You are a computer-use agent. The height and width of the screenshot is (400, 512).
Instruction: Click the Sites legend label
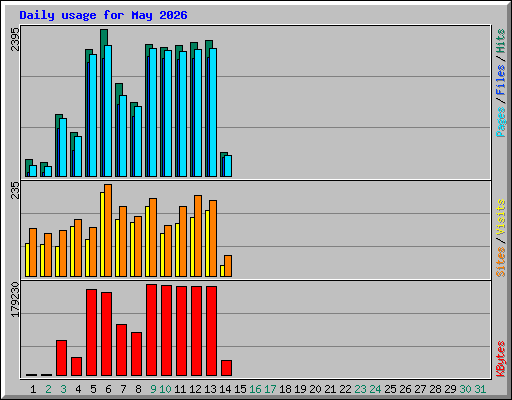501,262
